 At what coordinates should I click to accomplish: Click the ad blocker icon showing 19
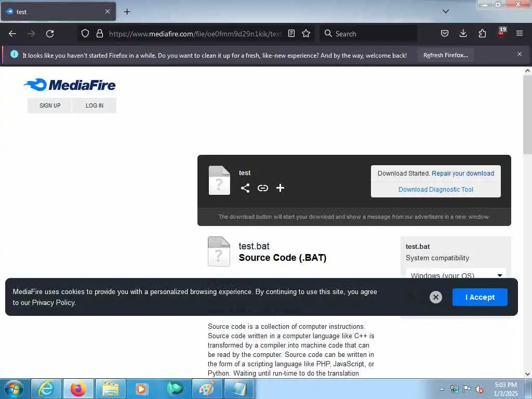point(501,32)
